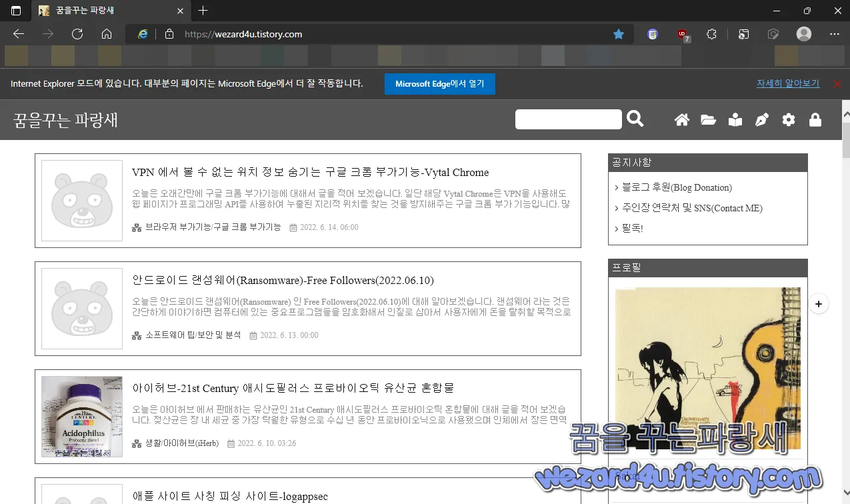Open the browser three-dot settings menu

(x=835, y=34)
